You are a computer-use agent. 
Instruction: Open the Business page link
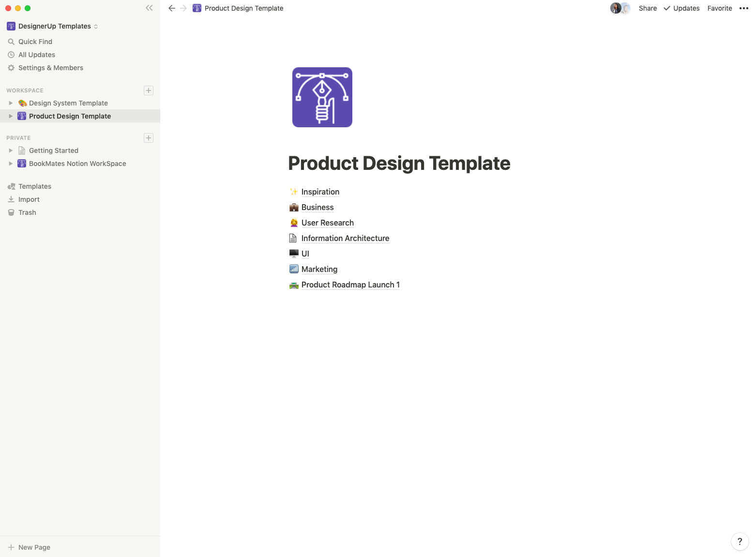(318, 207)
